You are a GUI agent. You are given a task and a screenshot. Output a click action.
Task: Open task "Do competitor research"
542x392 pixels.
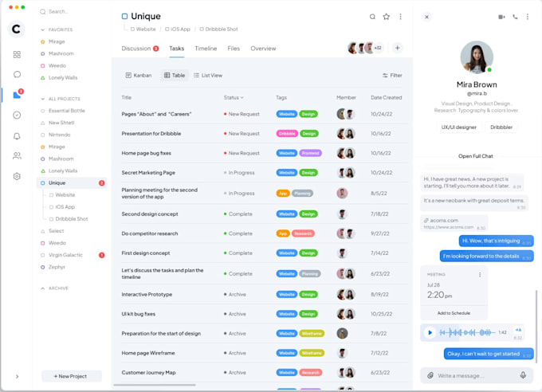(150, 233)
